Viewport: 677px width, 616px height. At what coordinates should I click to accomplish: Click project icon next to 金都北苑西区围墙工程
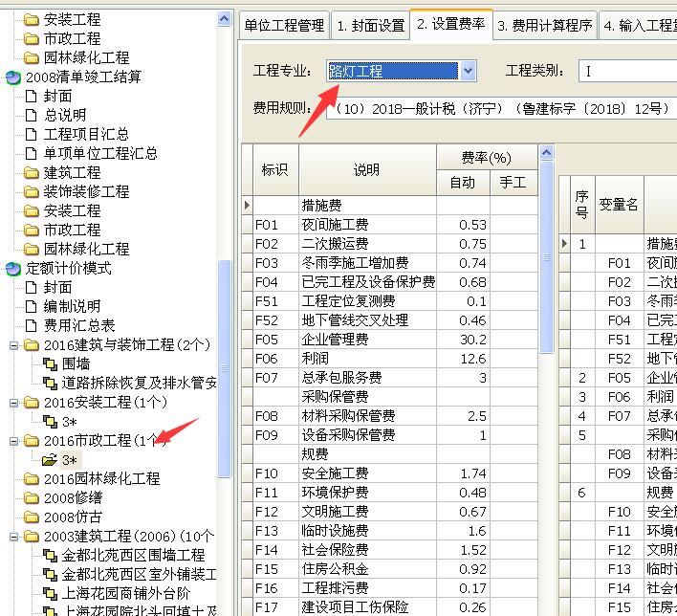pos(50,555)
